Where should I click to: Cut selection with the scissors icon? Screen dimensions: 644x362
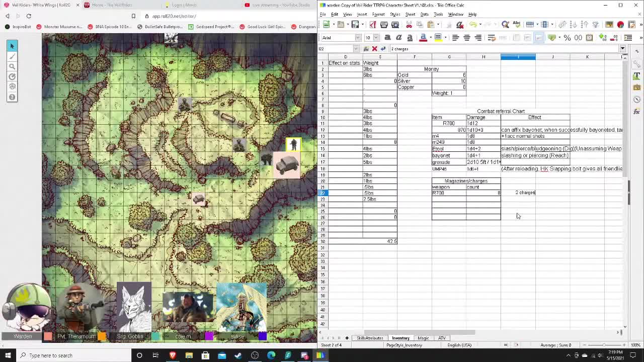coord(409,24)
